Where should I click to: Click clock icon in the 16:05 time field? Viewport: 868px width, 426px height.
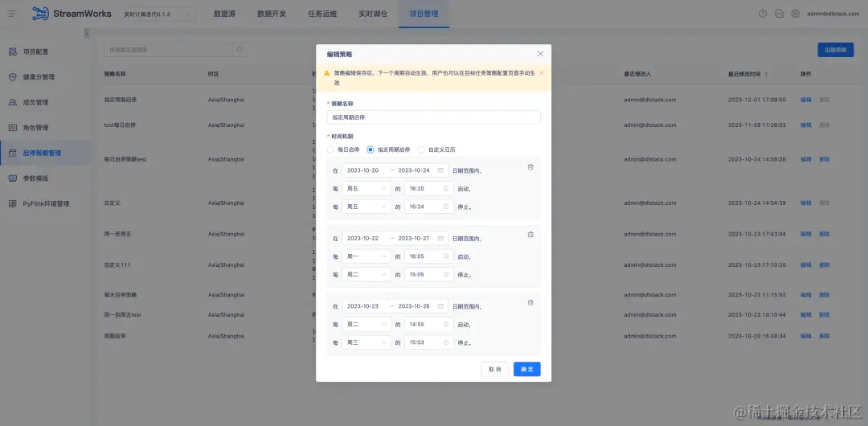click(x=445, y=256)
